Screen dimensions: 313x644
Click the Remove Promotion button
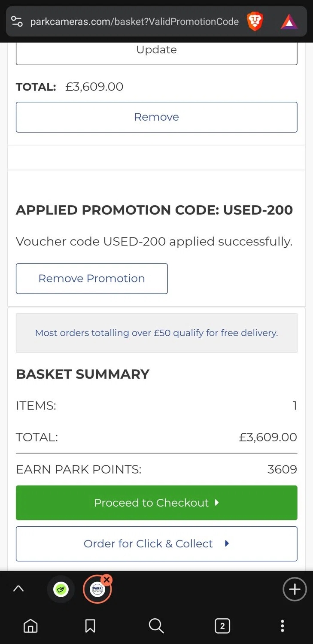[91, 279]
